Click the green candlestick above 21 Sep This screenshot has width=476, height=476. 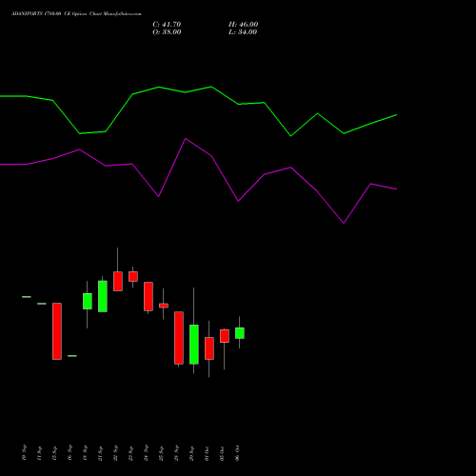(103, 296)
